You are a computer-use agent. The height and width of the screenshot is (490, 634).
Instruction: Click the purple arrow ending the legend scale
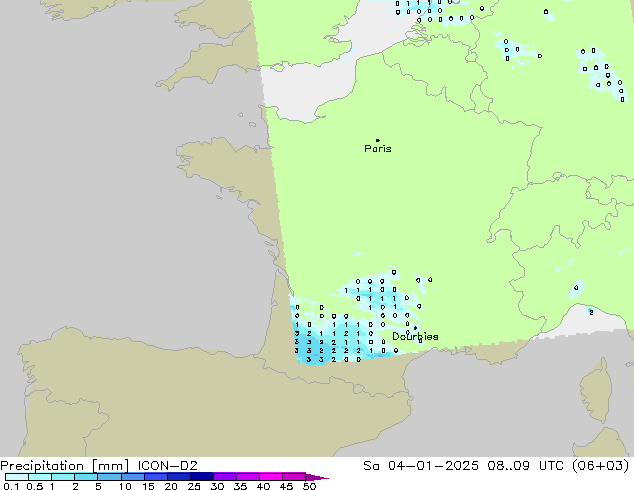(x=317, y=477)
